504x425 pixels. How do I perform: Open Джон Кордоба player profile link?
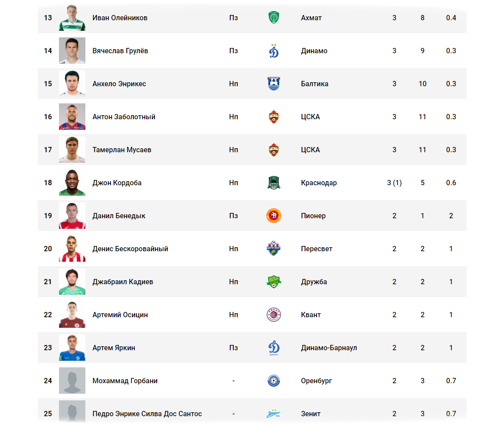click(117, 183)
